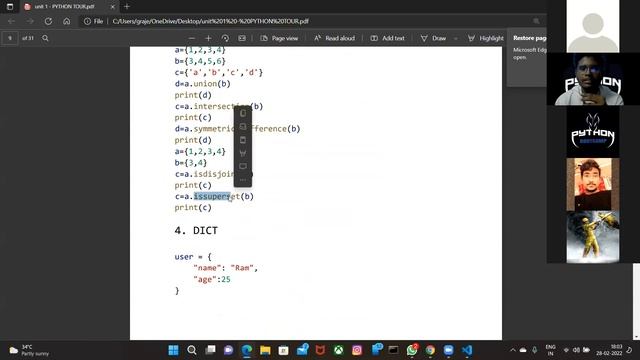Rotate the PDF page
Viewport: 640px width, 360px height.
coord(225,38)
